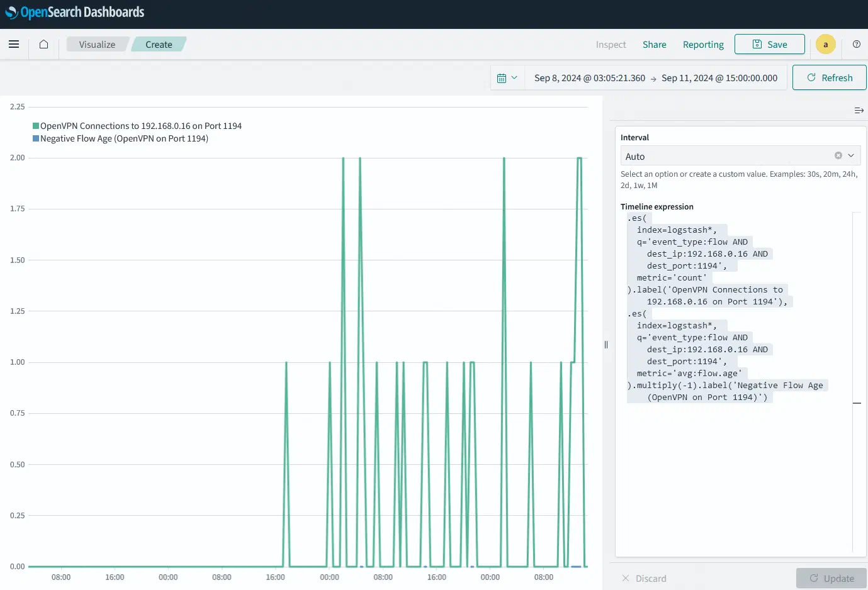The image size is (868, 590).
Task: Click the sidebar resize handle
Action: (606, 345)
